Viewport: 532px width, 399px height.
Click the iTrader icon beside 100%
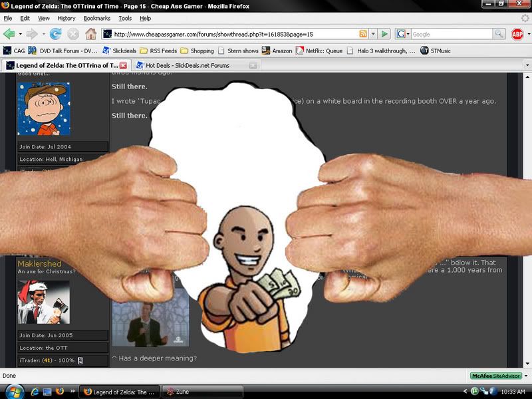[x=80, y=360]
